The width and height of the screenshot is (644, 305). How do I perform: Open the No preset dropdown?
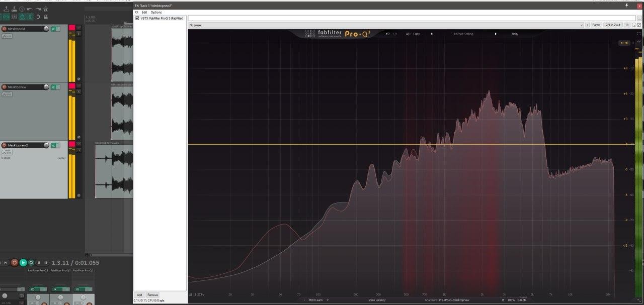386,25
